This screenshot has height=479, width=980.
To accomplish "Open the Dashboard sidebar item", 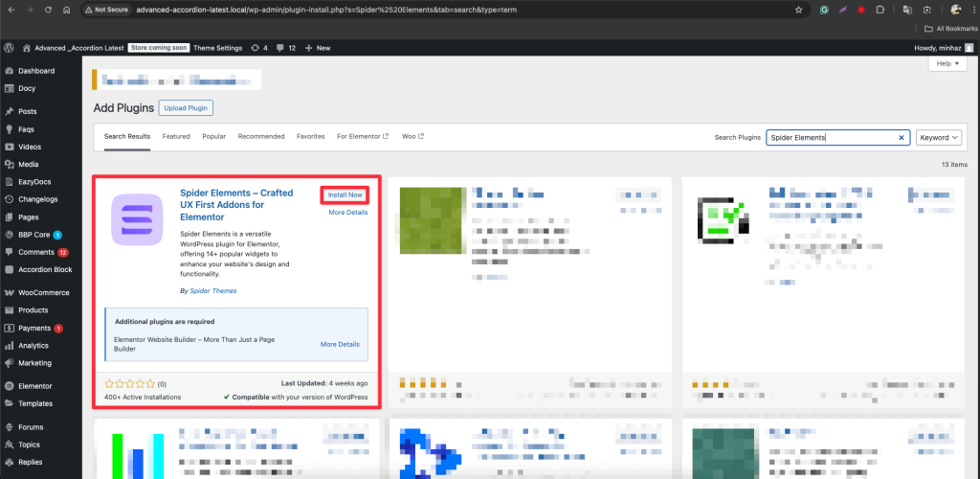I will [36, 71].
